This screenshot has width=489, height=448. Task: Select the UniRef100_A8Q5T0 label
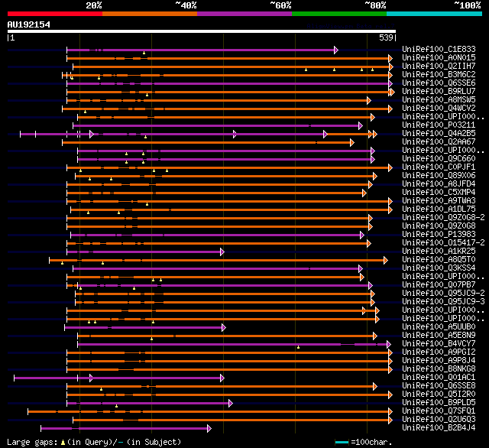439,260
